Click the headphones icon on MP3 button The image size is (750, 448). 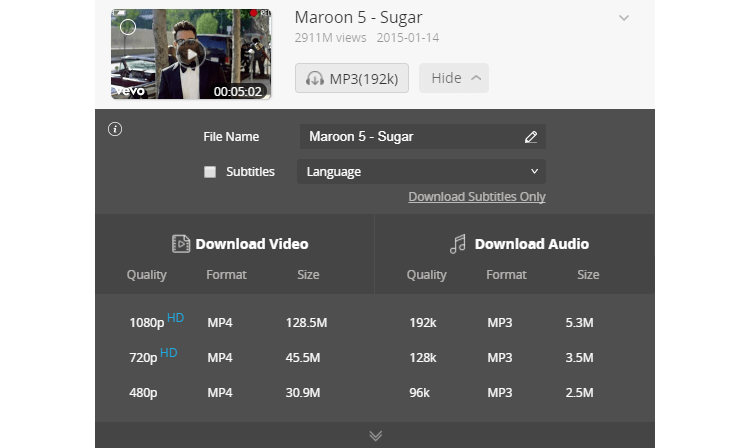click(x=315, y=78)
